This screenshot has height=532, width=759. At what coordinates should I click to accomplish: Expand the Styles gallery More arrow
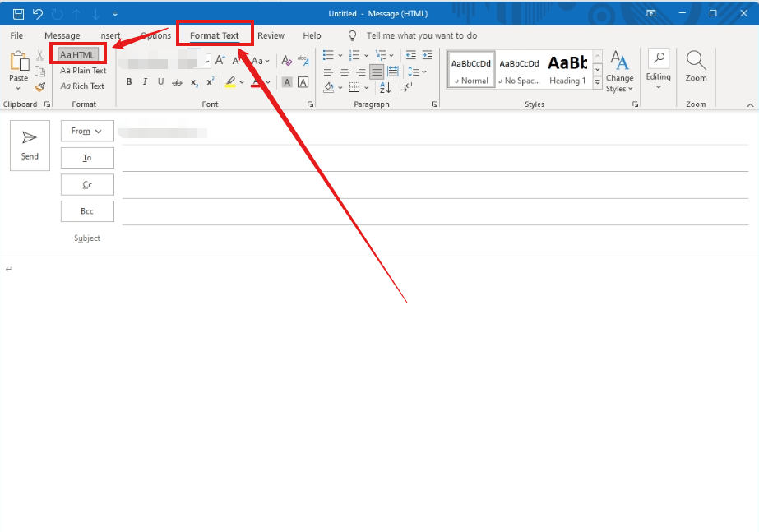598,82
